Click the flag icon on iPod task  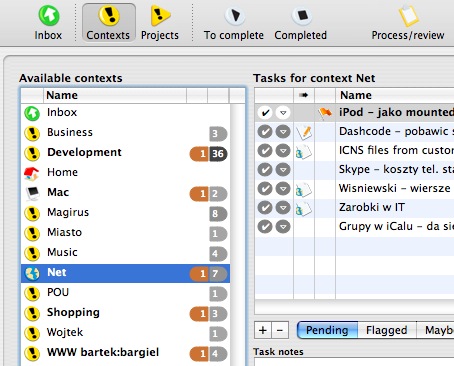(325, 113)
